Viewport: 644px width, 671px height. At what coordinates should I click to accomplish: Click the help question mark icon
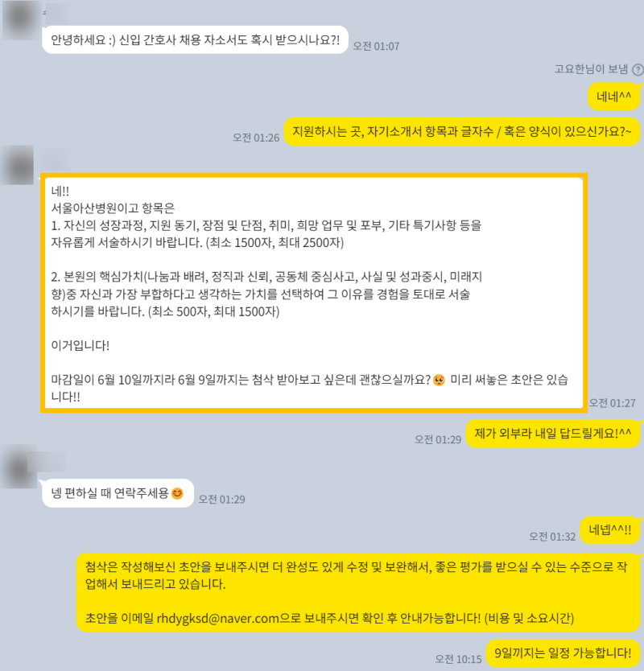(638, 69)
